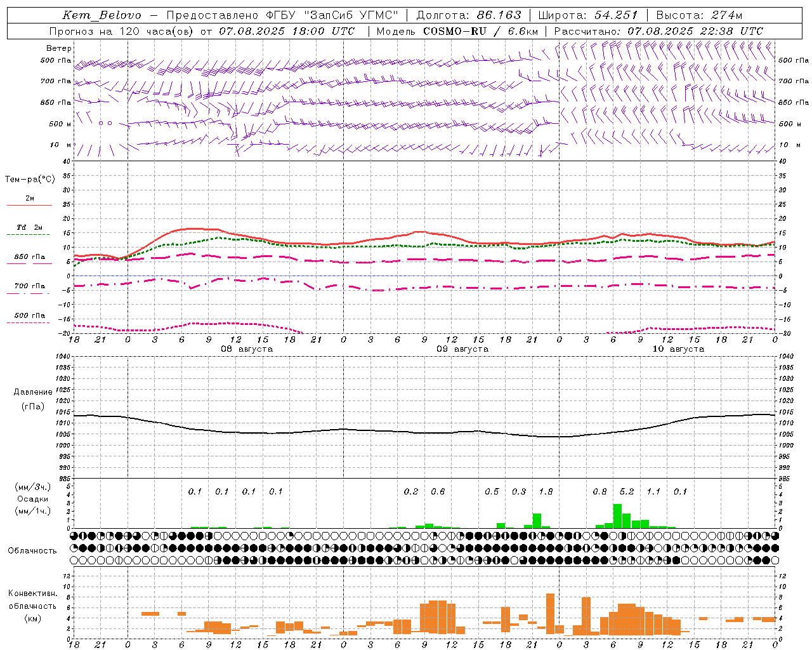Click the 500 м label on the left wind axis
Screen dimensions: 812x650
coord(60,124)
